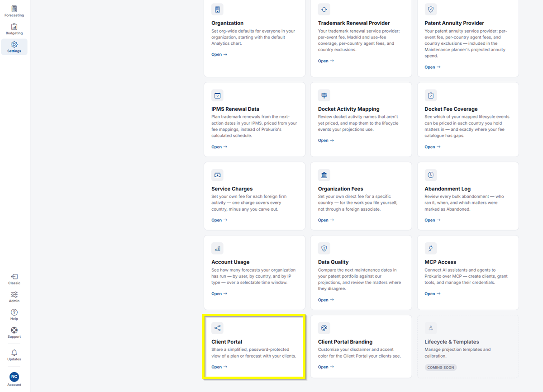Image resolution: width=543 pixels, height=392 pixels.
Task: Click the Help question mark icon
Action: click(x=14, y=312)
